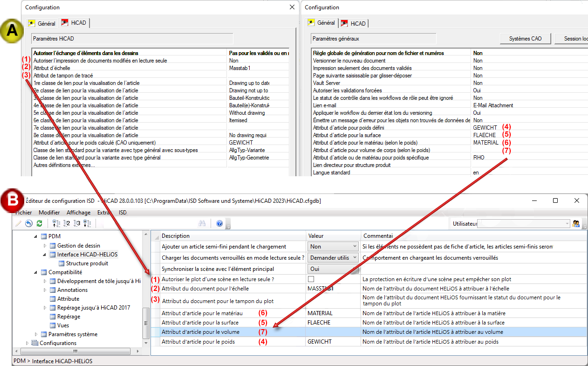
Task: Click the blue undo arrow icon
Action: click(29, 223)
